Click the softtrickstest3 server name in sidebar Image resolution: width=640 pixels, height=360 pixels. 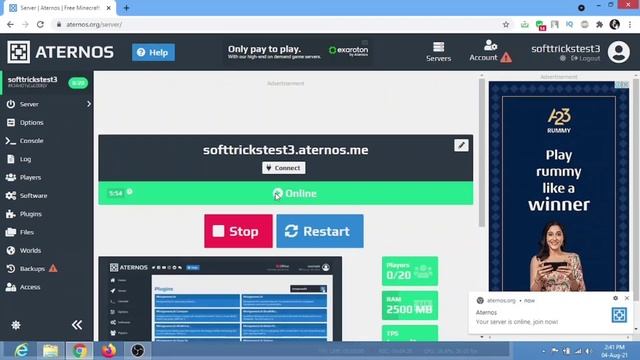point(33,79)
